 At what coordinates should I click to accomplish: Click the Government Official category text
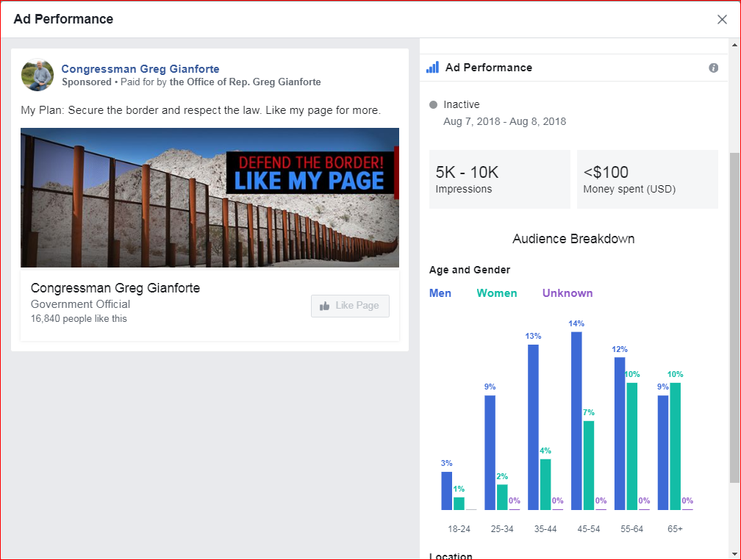click(x=80, y=304)
